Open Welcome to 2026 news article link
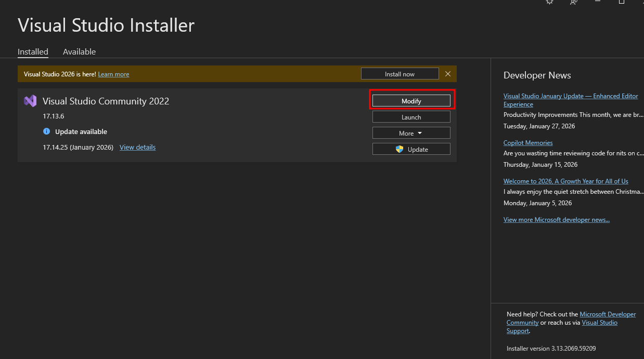Image resolution: width=644 pixels, height=359 pixels. (x=565, y=181)
